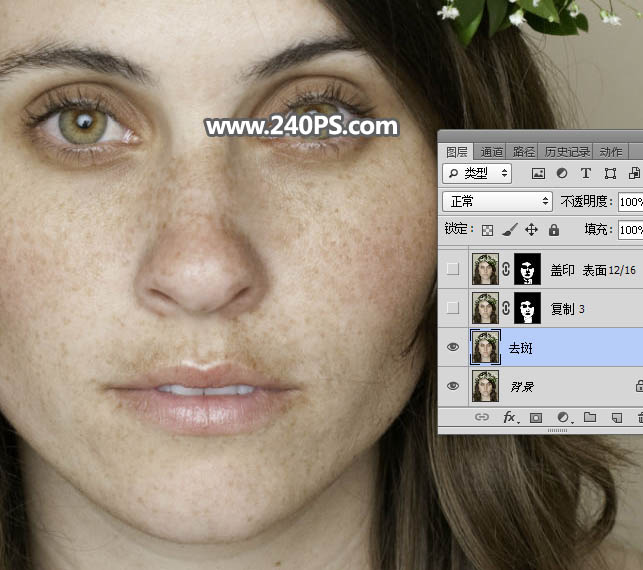Image resolution: width=643 pixels, height=570 pixels.
Task: Switch to the 历史记录 tab
Action: point(567,152)
